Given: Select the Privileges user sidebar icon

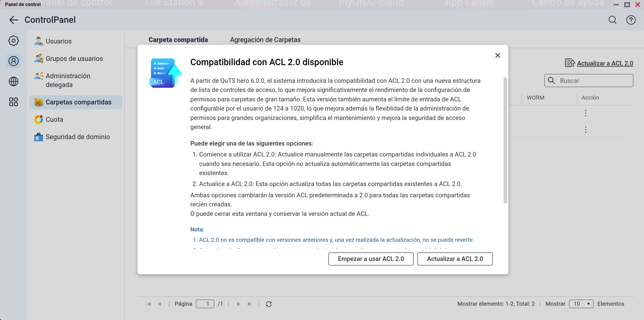Looking at the screenshot, I should click(x=13, y=61).
